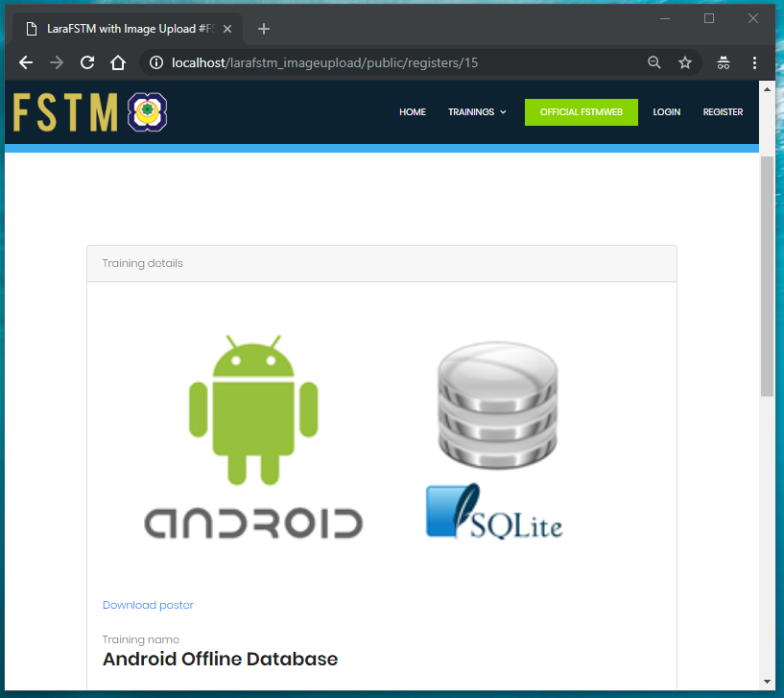
Task: Expand the Trainings dropdown menu
Action: pyautogui.click(x=477, y=112)
